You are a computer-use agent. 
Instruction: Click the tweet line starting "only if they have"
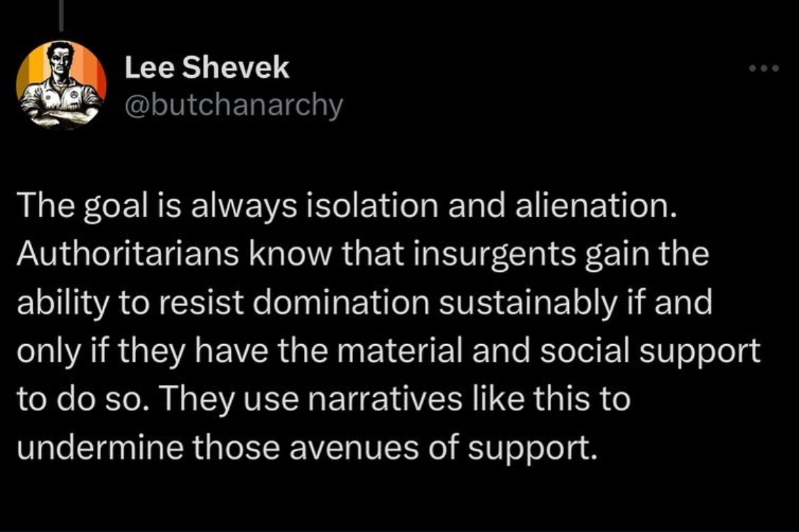(388, 351)
